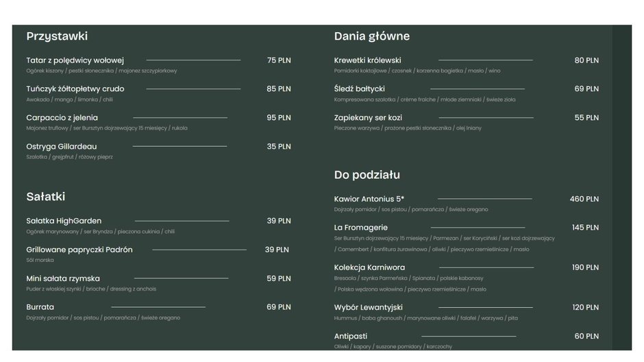Select Tatar z polędwicy wołowej dish
This screenshot has height=362, width=644.
[x=75, y=60]
